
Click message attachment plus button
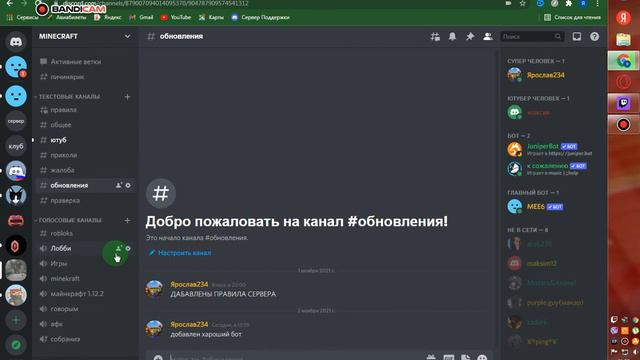tap(158, 358)
